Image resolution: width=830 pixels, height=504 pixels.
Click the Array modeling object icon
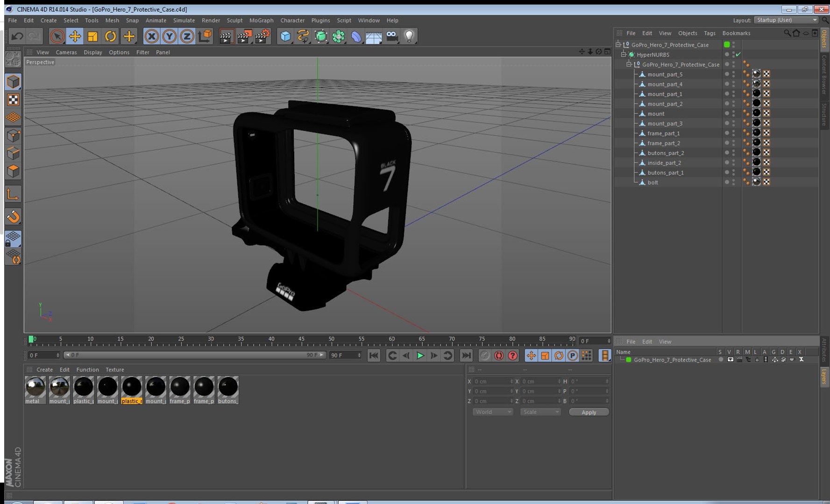[x=339, y=36]
